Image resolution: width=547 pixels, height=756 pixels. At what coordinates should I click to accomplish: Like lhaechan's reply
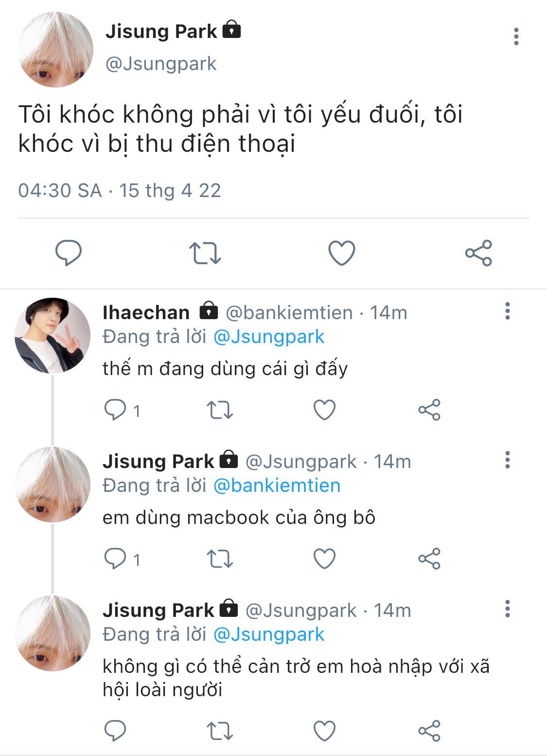tap(324, 410)
